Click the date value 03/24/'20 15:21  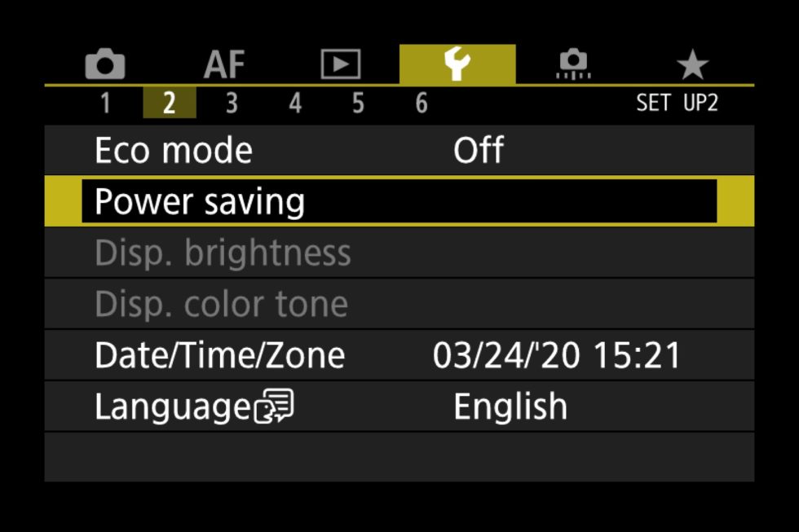coord(556,355)
